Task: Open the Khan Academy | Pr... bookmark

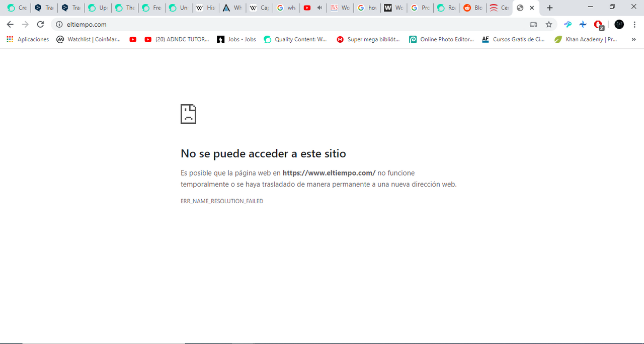Action: coord(586,39)
